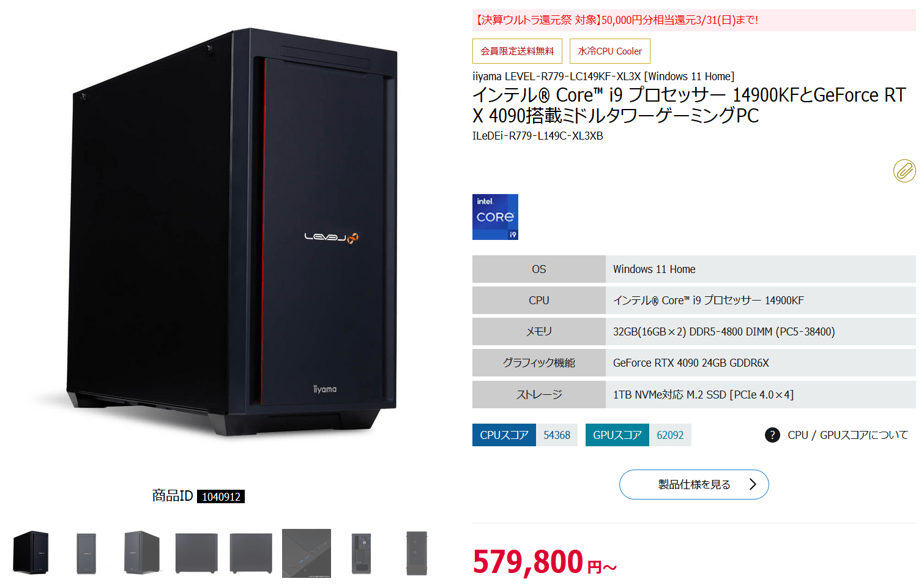Screen dimensions: 924x584
Task: Open the 製品仕様を見る button
Action: [x=694, y=485]
